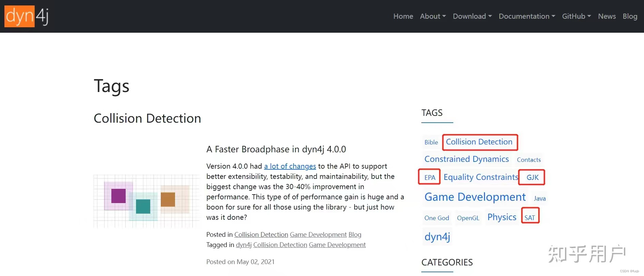This screenshot has width=644, height=276.
Task: Select the Contacts tag
Action: click(x=529, y=160)
